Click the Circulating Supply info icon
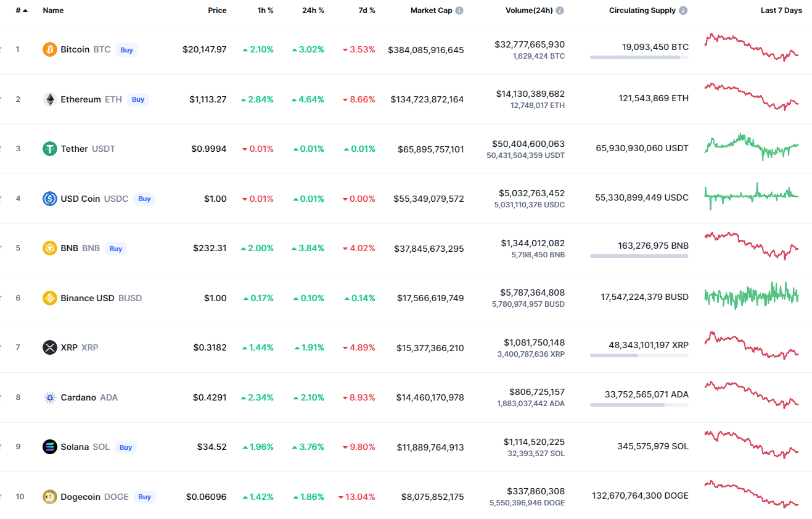Viewport: 812px width, 519px height. (x=683, y=10)
